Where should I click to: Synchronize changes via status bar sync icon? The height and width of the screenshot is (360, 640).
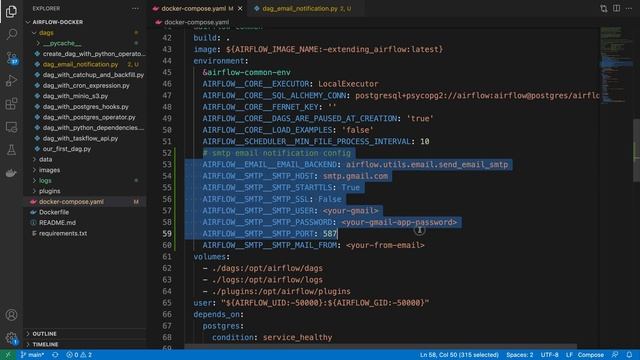[55, 355]
